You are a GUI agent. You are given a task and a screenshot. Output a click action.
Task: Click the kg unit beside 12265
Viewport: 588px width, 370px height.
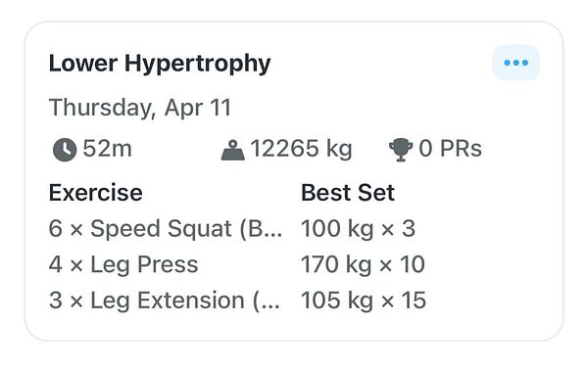pyautogui.click(x=339, y=149)
